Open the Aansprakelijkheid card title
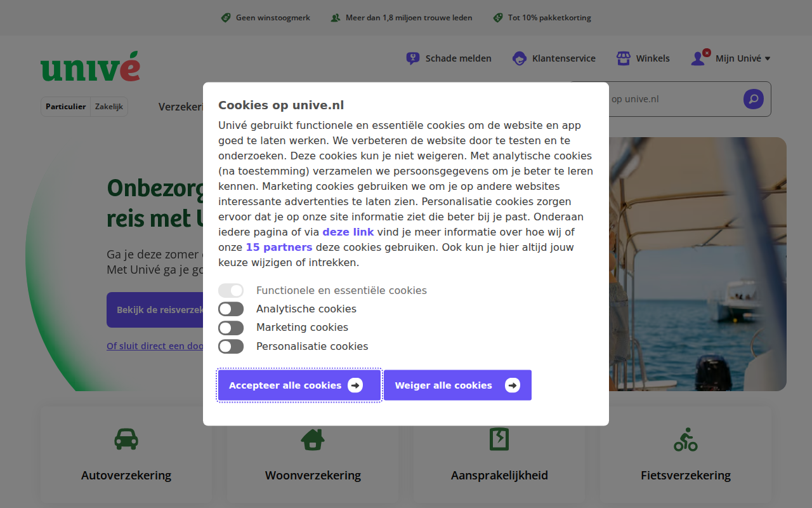This screenshot has height=508, width=812. pyautogui.click(x=499, y=476)
